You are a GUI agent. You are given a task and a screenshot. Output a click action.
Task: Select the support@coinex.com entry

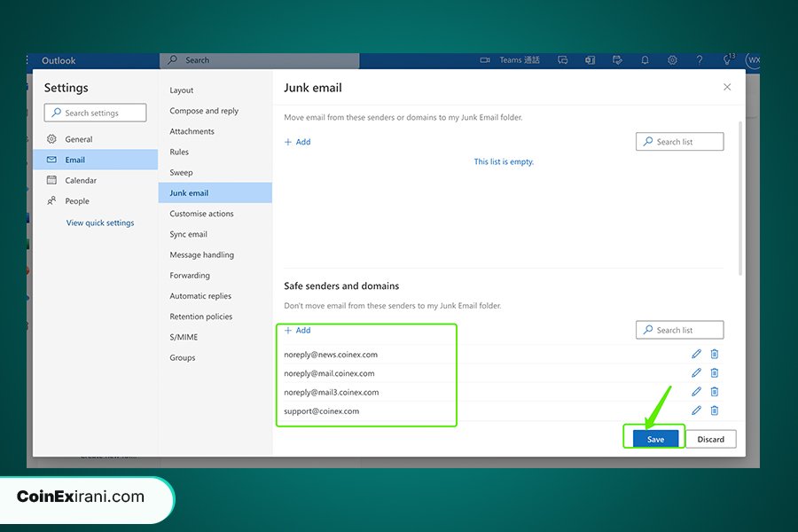pos(322,411)
